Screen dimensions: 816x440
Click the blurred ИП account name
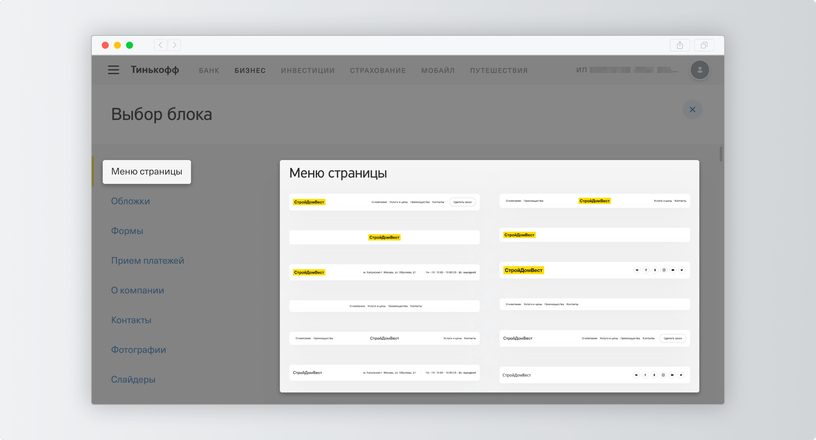[627, 70]
